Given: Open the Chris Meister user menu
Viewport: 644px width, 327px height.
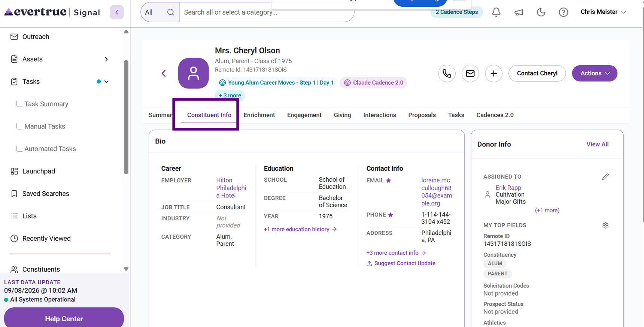Looking at the screenshot, I should (x=603, y=12).
